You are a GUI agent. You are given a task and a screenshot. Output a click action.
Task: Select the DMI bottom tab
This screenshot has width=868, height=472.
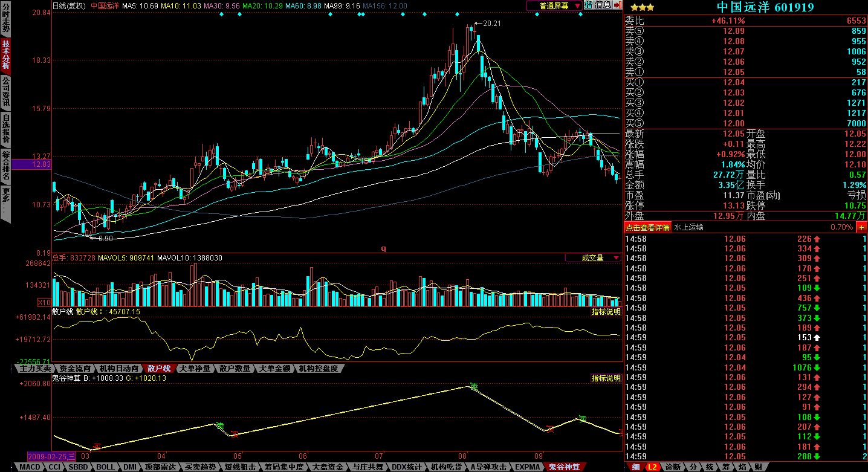[130, 467]
